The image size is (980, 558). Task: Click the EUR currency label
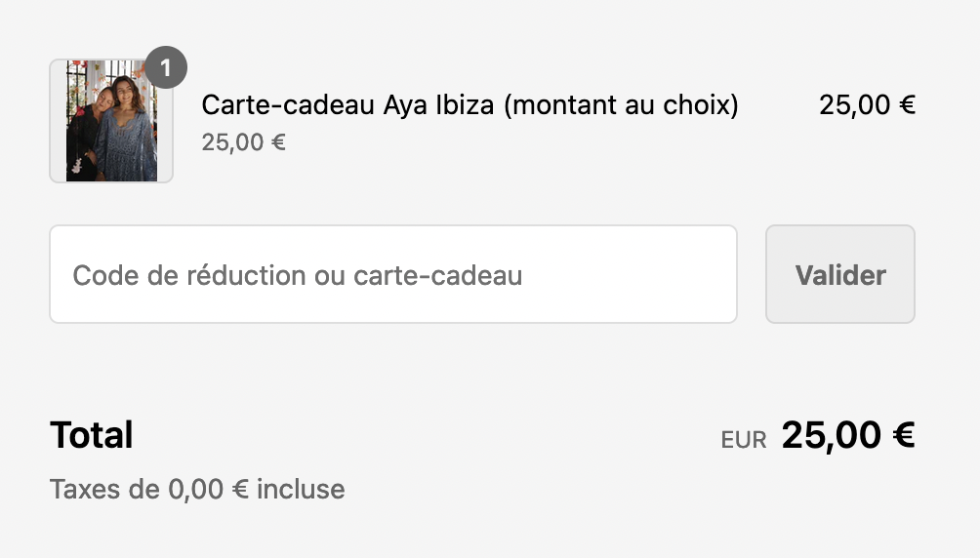click(x=743, y=440)
